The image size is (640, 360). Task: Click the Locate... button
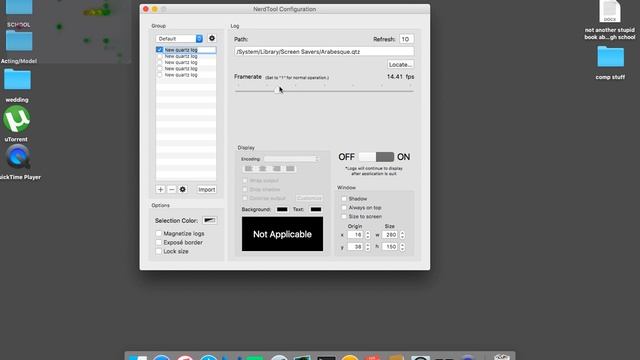[x=400, y=64]
